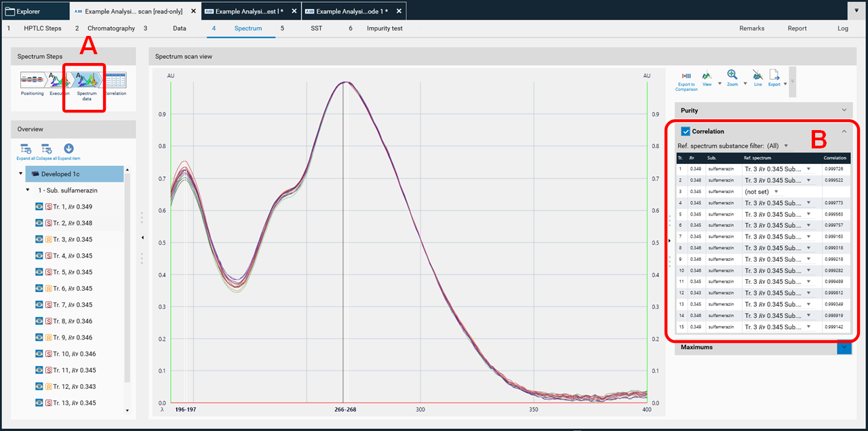This screenshot has height=431, width=868.
Task: Click the Collapse all icon in Overview
Action: [46, 149]
